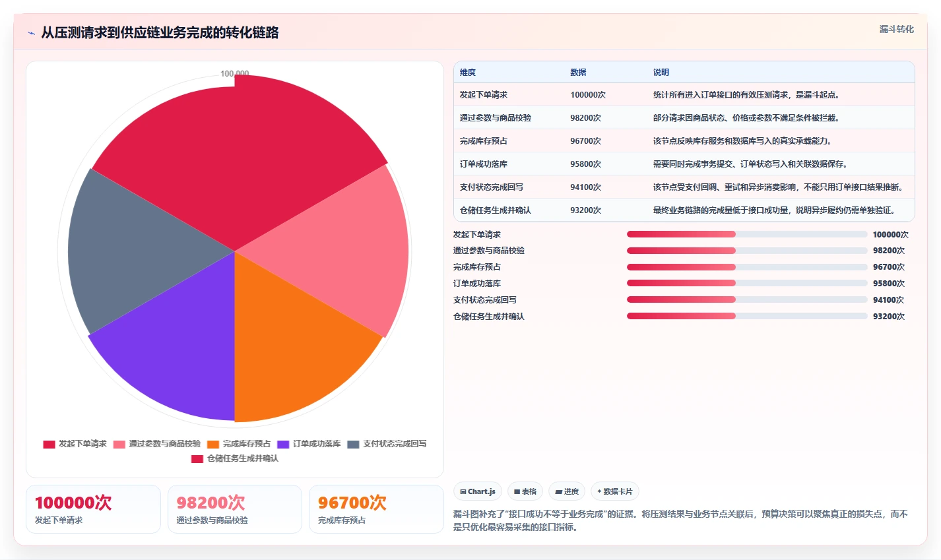Click the description starting 统计所有进入订单接口

point(747,95)
